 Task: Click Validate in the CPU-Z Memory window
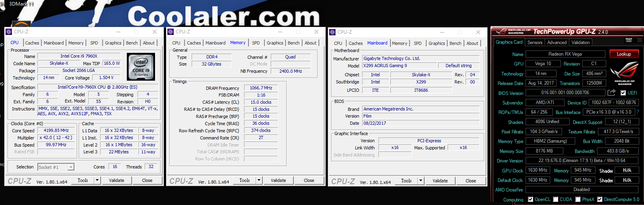click(278, 180)
